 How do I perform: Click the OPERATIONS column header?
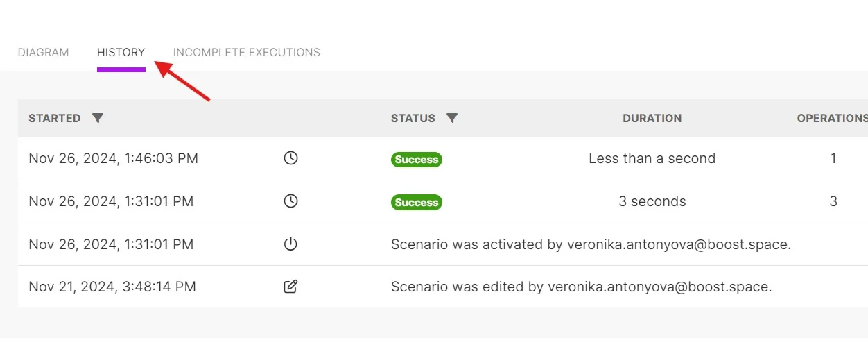832,118
